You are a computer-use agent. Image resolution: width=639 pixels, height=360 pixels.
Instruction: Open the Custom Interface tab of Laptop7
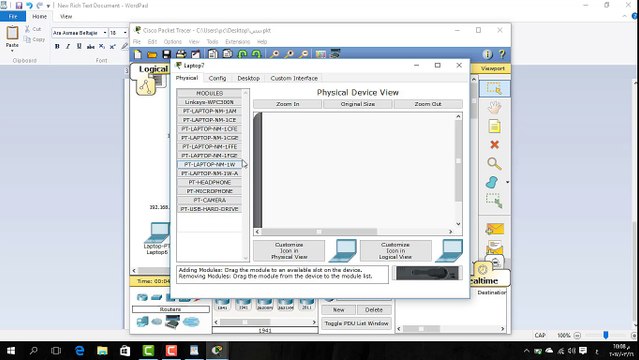294,78
